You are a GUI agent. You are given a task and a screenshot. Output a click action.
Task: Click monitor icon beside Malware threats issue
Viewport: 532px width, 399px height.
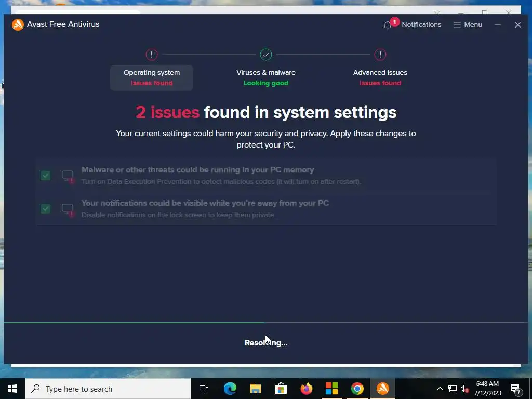click(68, 177)
